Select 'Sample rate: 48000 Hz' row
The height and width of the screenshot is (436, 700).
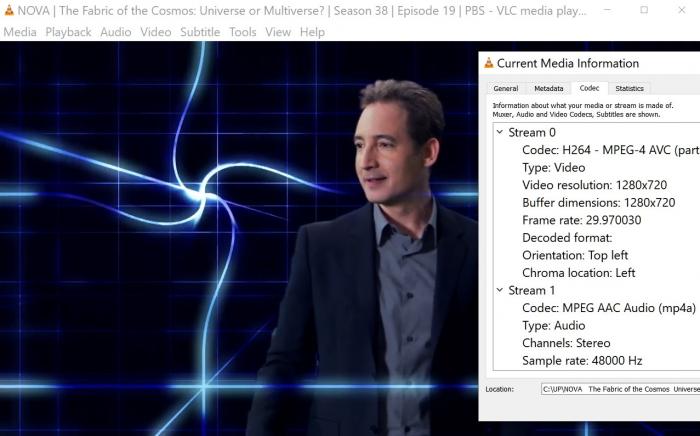pyautogui.click(x=582, y=361)
